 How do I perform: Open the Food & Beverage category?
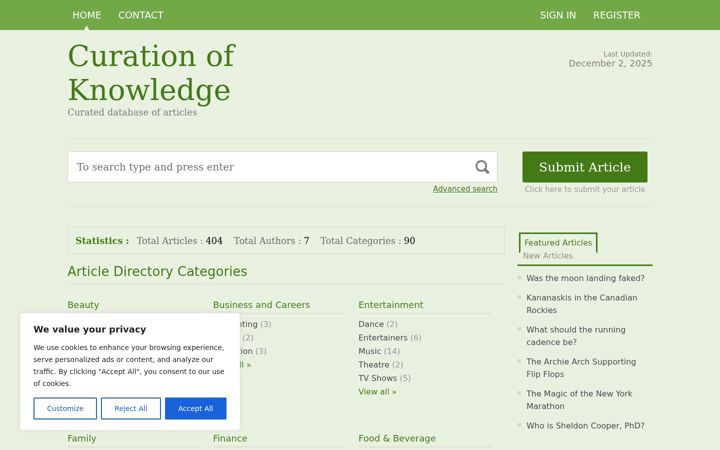[x=397, y=439]
